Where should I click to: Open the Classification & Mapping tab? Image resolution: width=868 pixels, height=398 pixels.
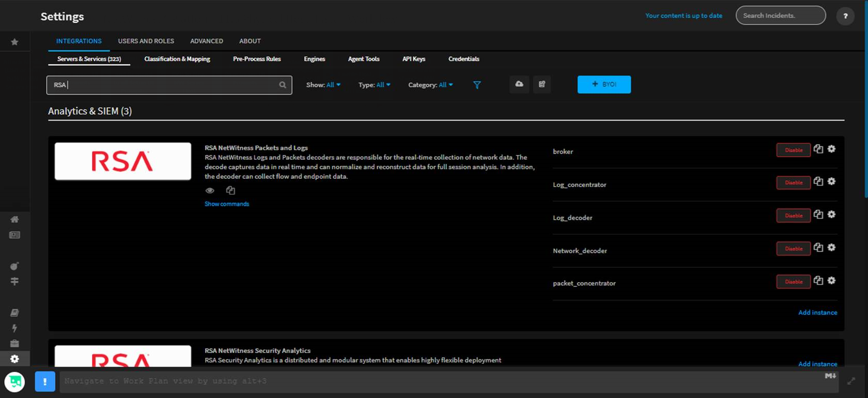coord(177,59)
